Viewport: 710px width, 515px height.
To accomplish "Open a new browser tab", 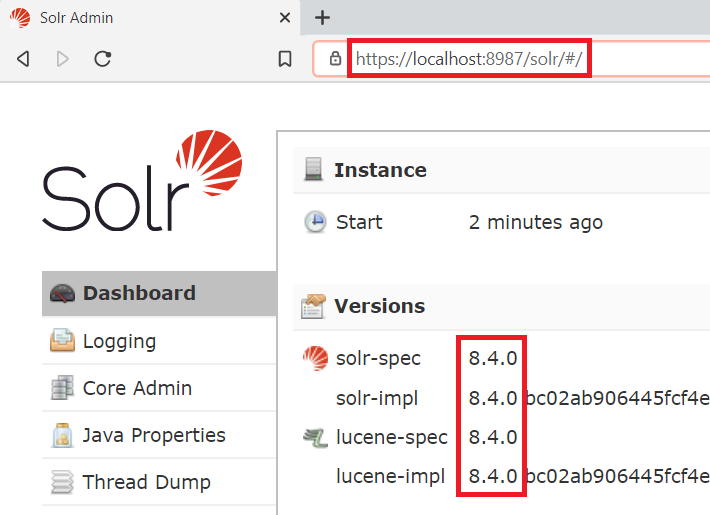I will click(x=322, y=18).
